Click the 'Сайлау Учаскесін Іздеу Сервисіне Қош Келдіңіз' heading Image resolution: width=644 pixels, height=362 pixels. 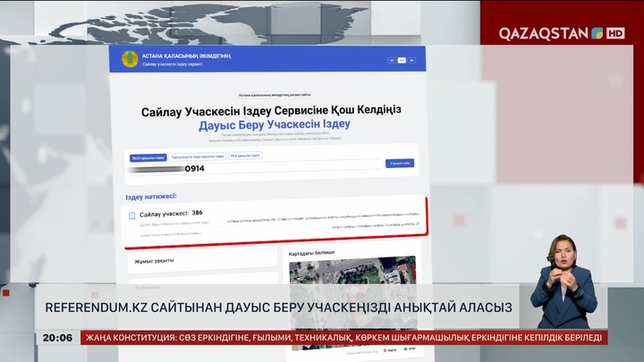[x=271, y=111]
